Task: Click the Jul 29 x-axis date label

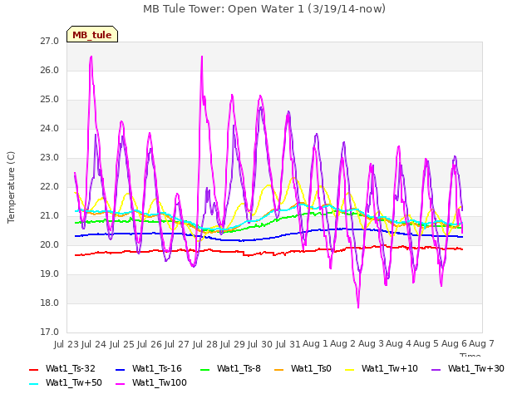Action: pyautogui.click(x=233, y=344)
